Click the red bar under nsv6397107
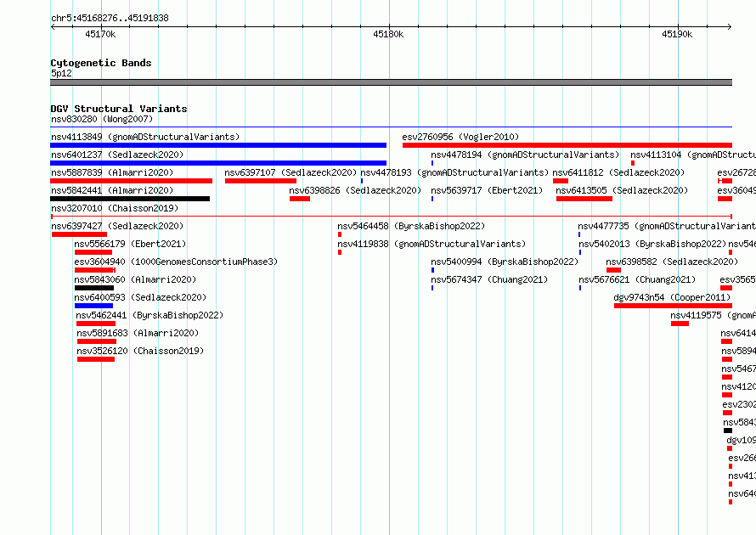 pyautogui.click(x=261, y=181)
